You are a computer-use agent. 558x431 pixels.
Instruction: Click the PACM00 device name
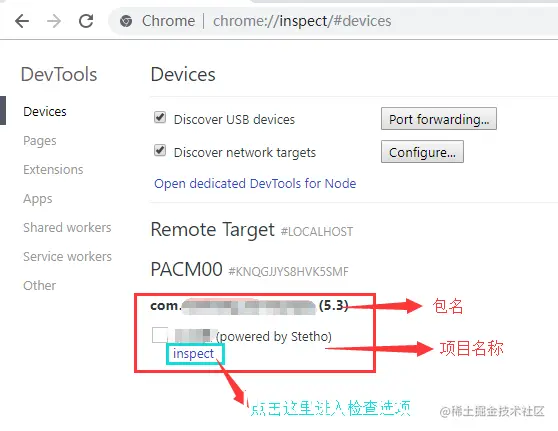(x=186, y=269)
